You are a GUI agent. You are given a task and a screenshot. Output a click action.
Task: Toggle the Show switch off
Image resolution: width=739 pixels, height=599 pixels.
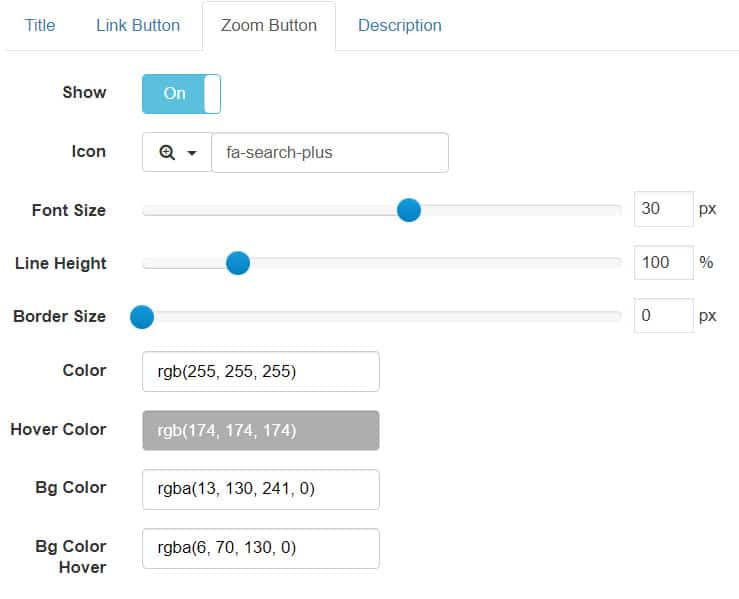(x=181, y=94)
